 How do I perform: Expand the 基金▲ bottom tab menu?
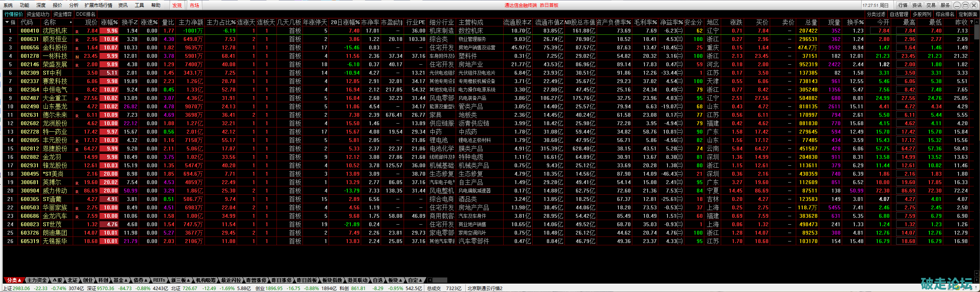[121, 280]
